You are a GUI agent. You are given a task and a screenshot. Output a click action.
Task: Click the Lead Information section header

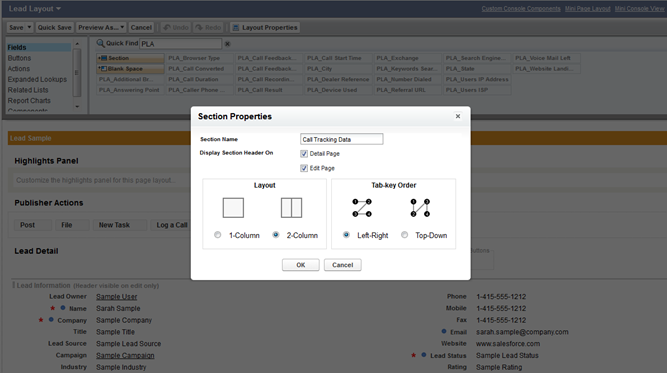(87, 285)
